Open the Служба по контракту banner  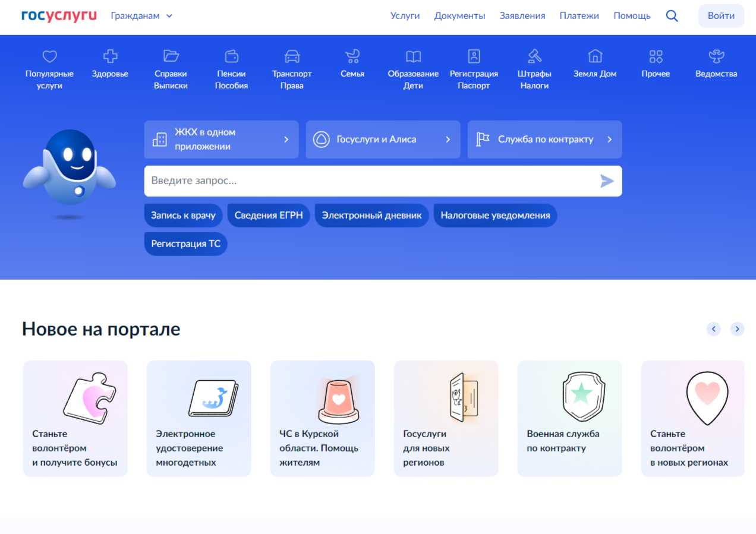click(544, 140)
